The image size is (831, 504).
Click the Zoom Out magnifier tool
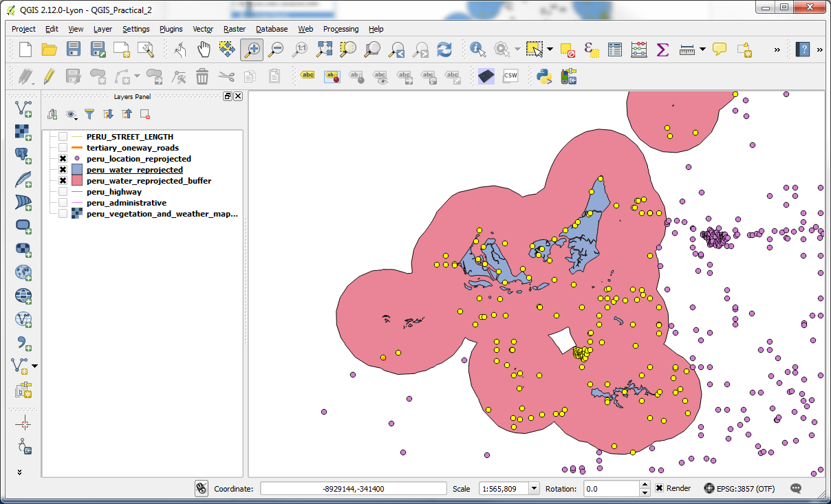point(276,49)
